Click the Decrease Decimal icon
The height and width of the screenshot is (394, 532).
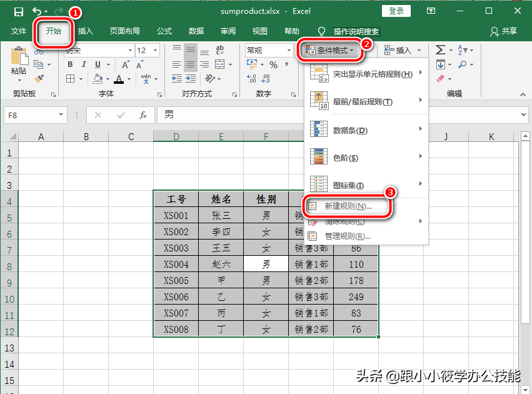265,79
